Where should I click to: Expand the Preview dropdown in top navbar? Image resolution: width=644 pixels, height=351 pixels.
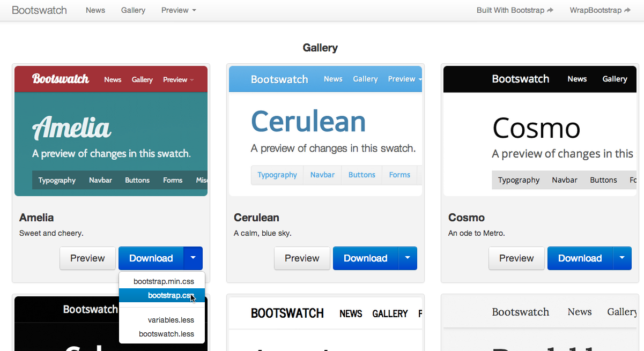pyautogui.click(x=179, y=10)
